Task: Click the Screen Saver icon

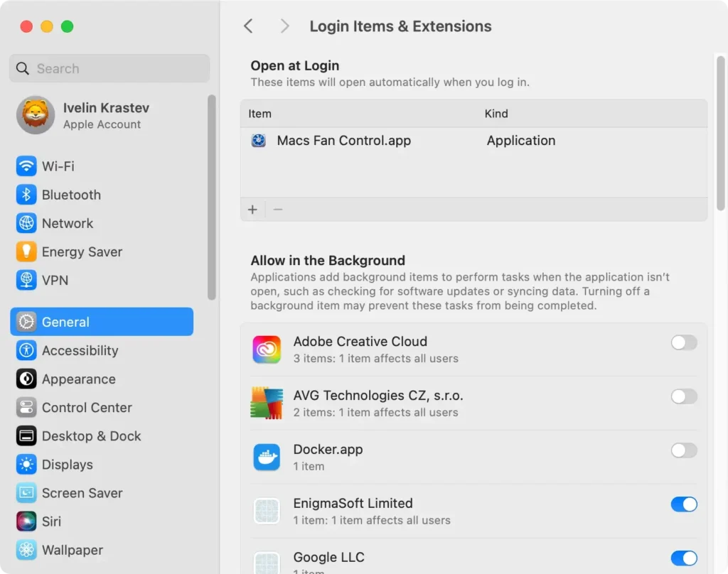Action: [x=26, y=493]
